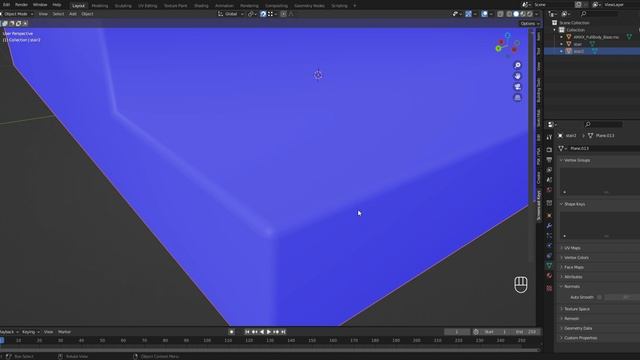The width and height of the screenshot is (640, 360).
Task: Jump to the timeline start frame
Action: [x=247, y=332]
